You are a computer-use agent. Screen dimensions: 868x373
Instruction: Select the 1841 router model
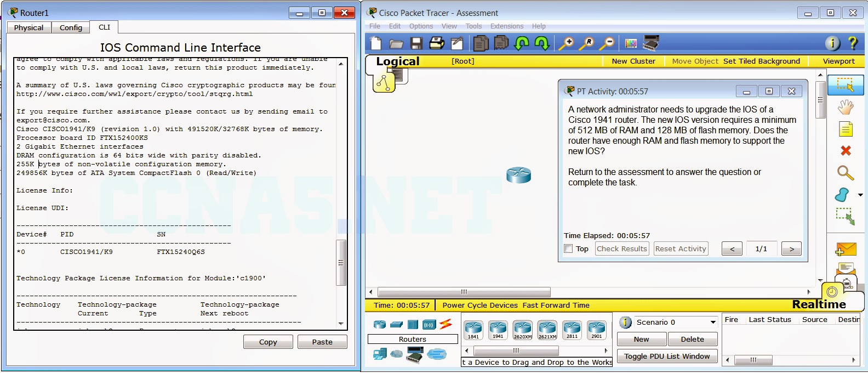click(x=473, y=330)
